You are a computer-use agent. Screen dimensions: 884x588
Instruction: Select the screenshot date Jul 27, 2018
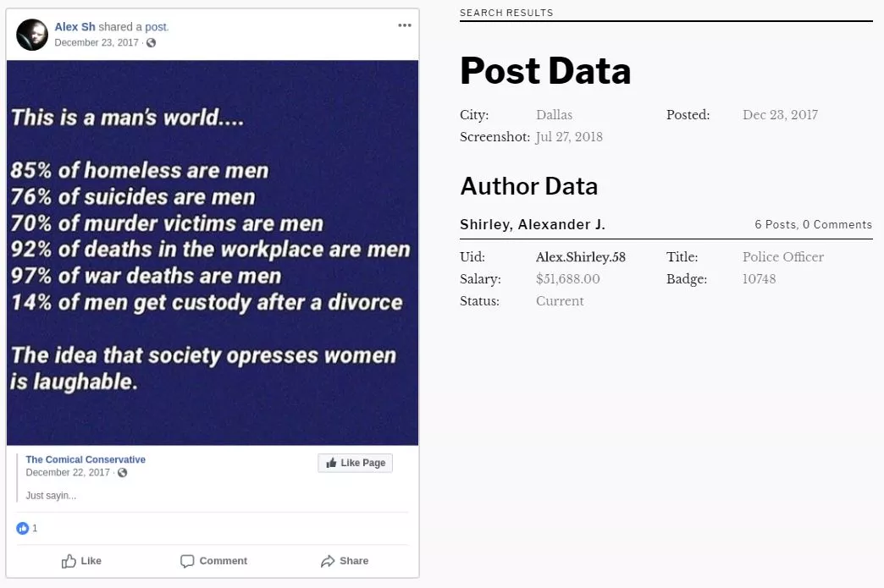click(x=569, y=137)
